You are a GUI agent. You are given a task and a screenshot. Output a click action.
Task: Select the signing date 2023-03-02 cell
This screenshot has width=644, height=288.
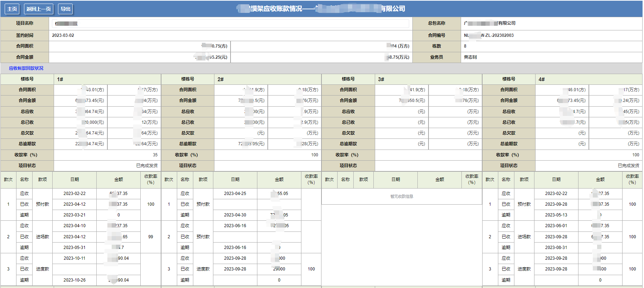coord(63,35)
